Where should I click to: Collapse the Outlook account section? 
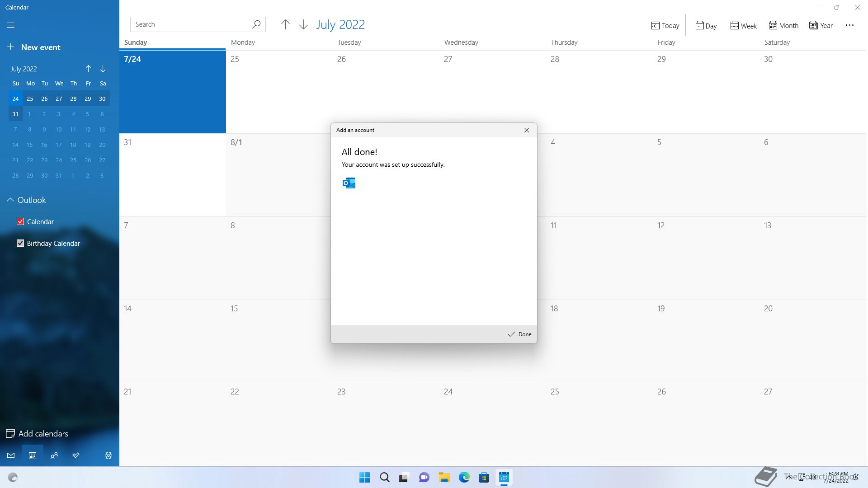[10, 200]
